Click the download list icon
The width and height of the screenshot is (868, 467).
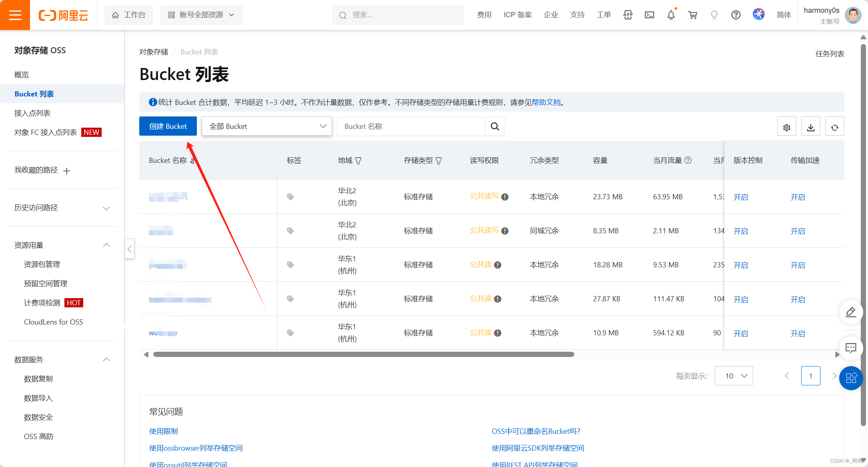[810, 127]
